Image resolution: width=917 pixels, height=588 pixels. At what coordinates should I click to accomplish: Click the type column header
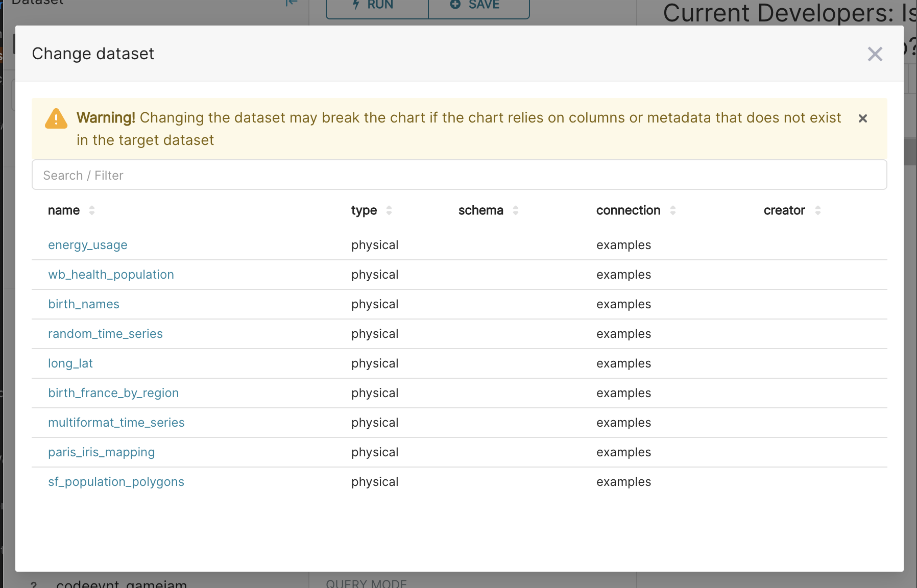pyautogui.click(x=364, y=210)
